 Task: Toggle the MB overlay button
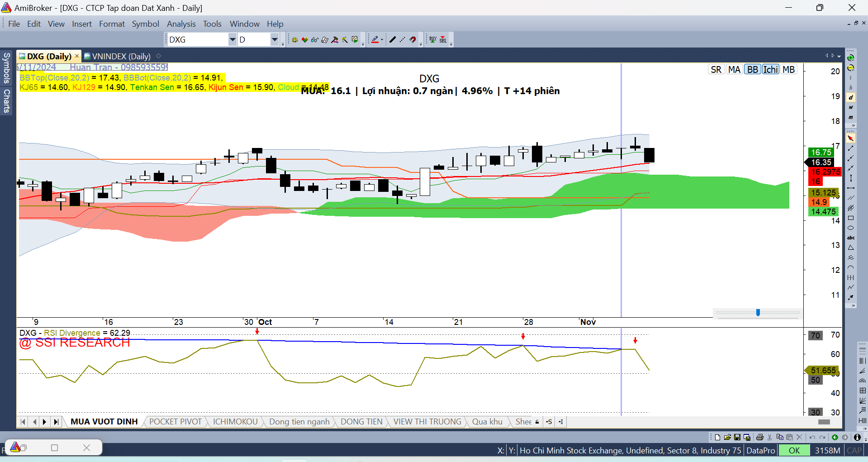click(x=789, y=69)
